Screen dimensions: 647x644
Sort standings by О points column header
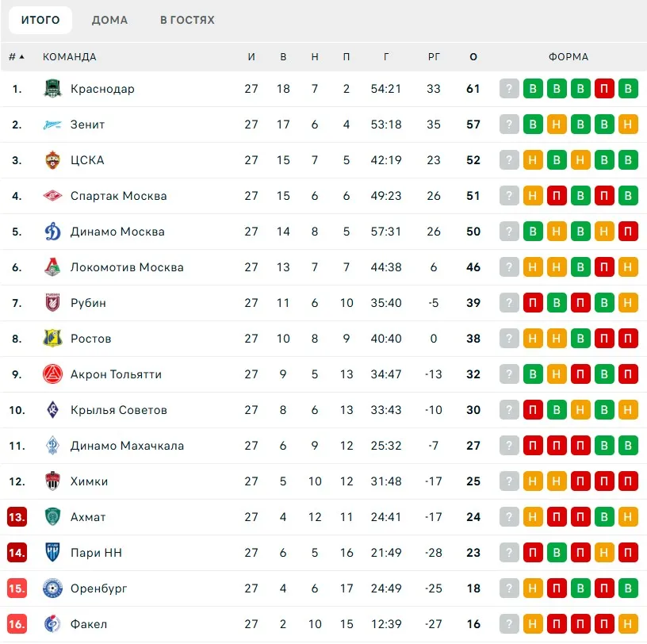[x=473, y=57]
